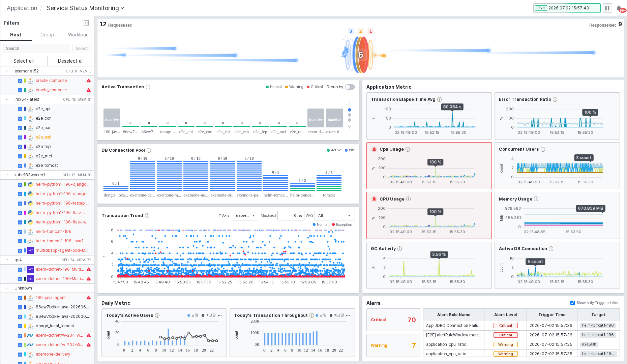Viewport: 627px width, 364px height.
Task: Switch to the Workload tab
Action: pos(78,35)
